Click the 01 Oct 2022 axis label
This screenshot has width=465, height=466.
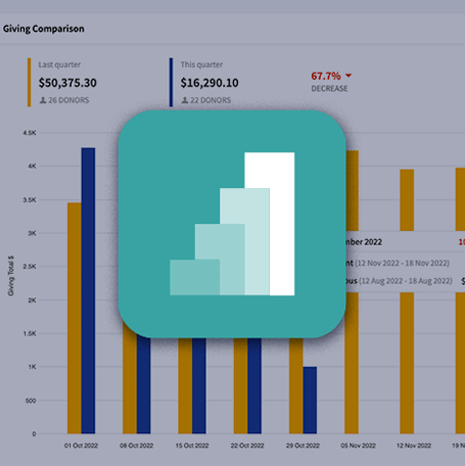[81, 446]
